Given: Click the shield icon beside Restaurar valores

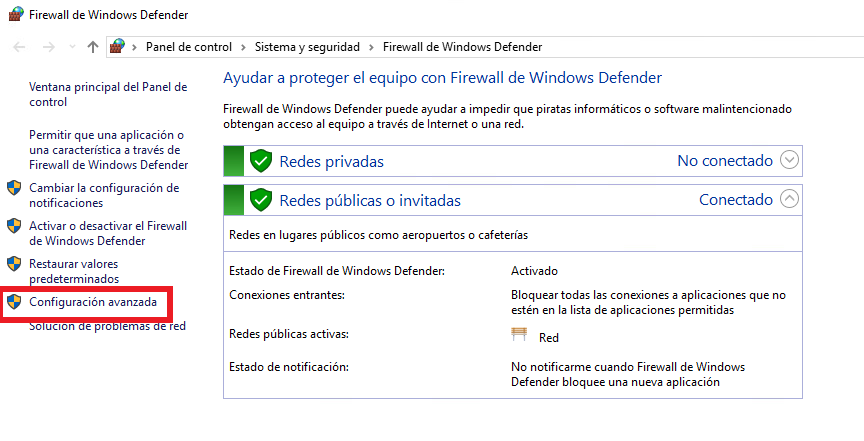Looking at the screenshot, I should 14,264.
